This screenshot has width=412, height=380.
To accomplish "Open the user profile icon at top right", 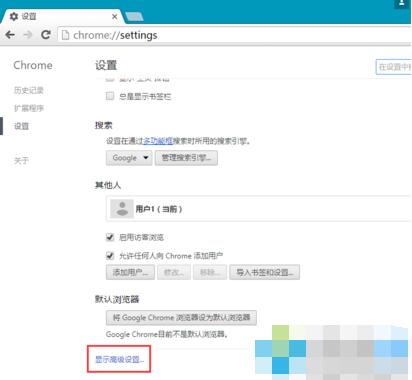I will coord(401,4).
